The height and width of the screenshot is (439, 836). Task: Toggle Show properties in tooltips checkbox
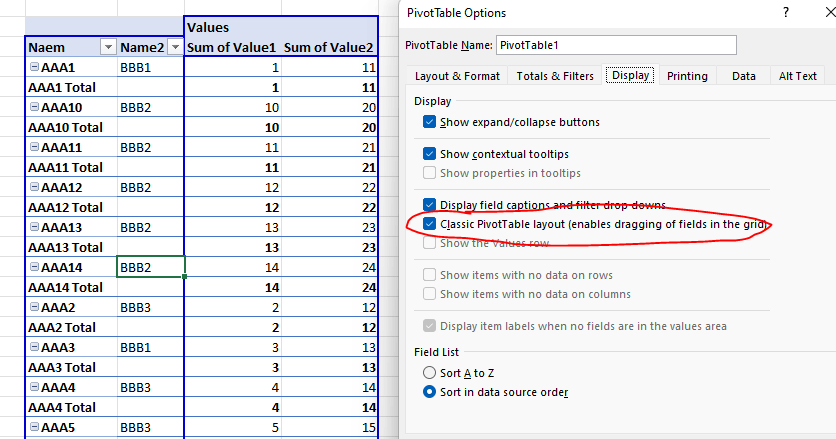429,173
